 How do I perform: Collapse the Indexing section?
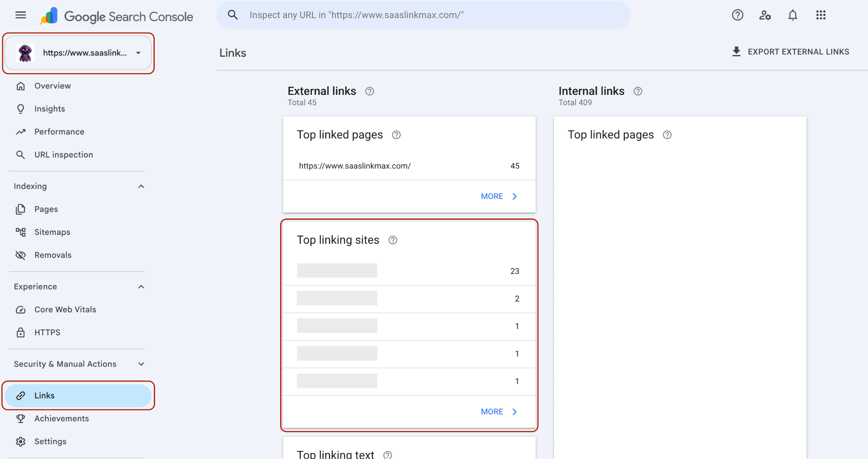tap(141, 186)
